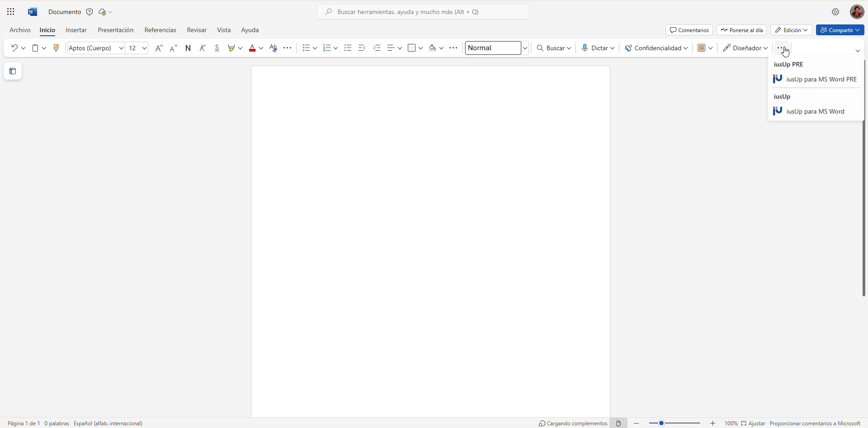Open the Comentarios pane button
This screenshot has height=428, width=868.
[689, 30]
